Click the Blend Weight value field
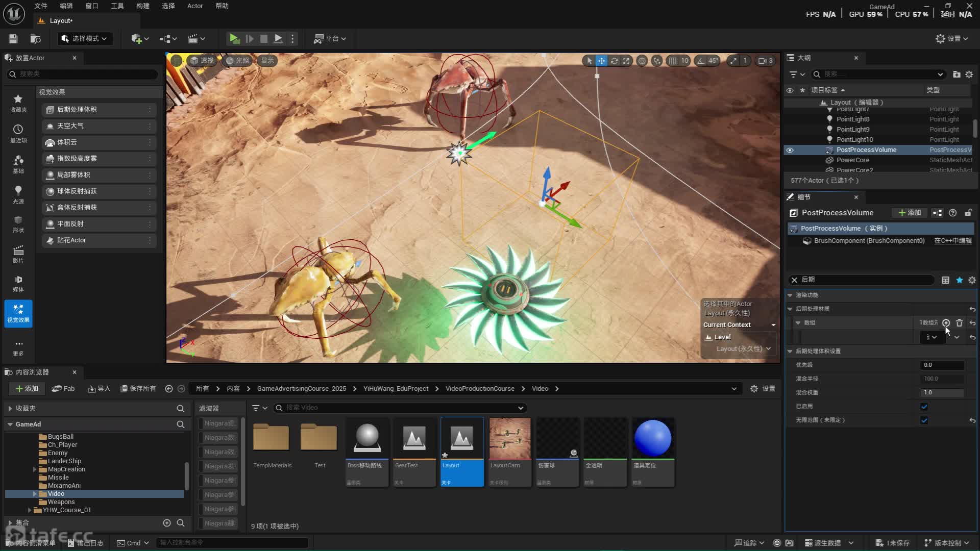 942,393
